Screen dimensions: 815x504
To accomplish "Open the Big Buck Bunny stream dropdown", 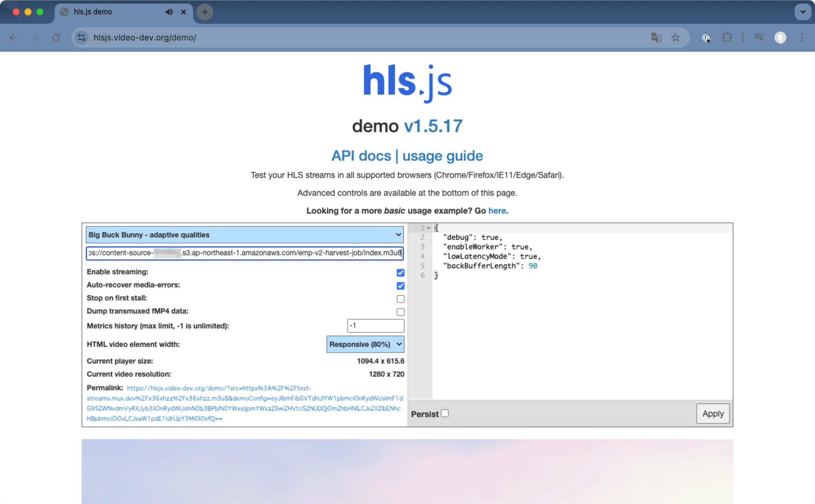I will 244,235.
